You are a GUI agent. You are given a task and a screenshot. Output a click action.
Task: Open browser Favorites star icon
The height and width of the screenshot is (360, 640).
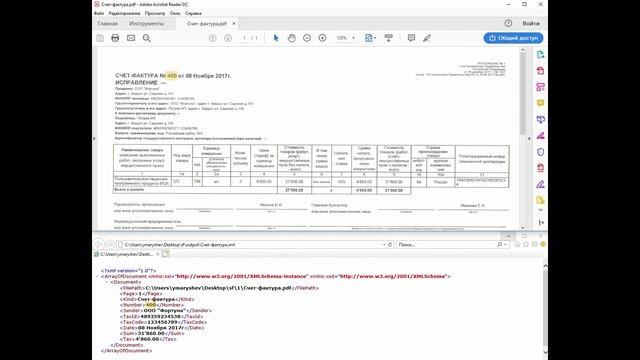[x=526, y=244]
